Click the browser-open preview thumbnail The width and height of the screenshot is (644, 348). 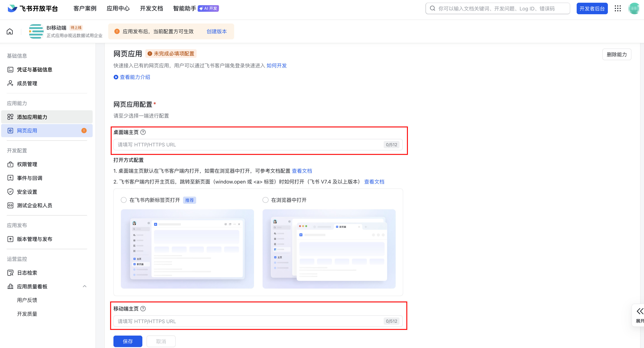pos(329,249)
